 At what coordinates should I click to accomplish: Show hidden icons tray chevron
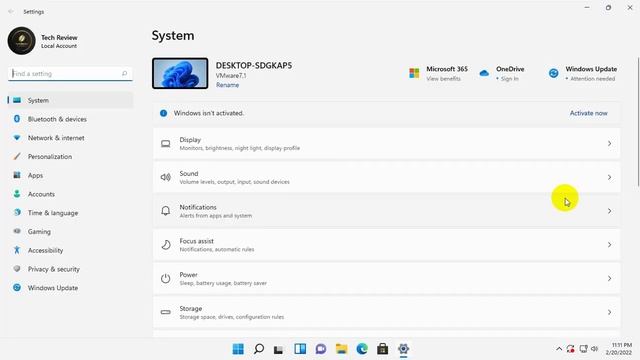[559, 349]
